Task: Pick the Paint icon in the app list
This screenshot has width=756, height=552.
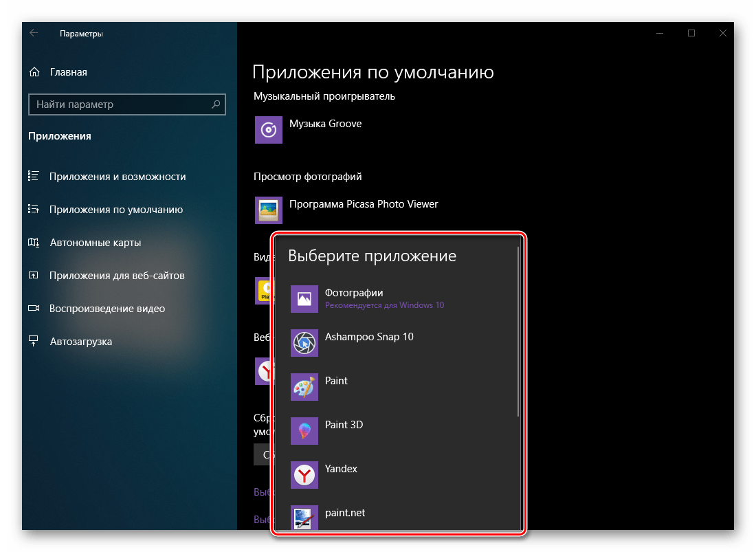Action: [x=304, y=387]
